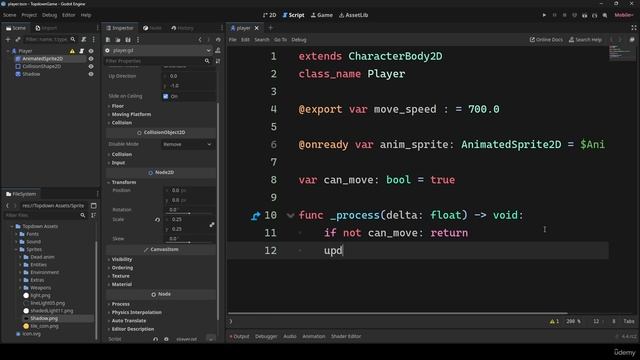Open the Scene menu
This screenshot has height=360, width=640.
click(9, 15)
